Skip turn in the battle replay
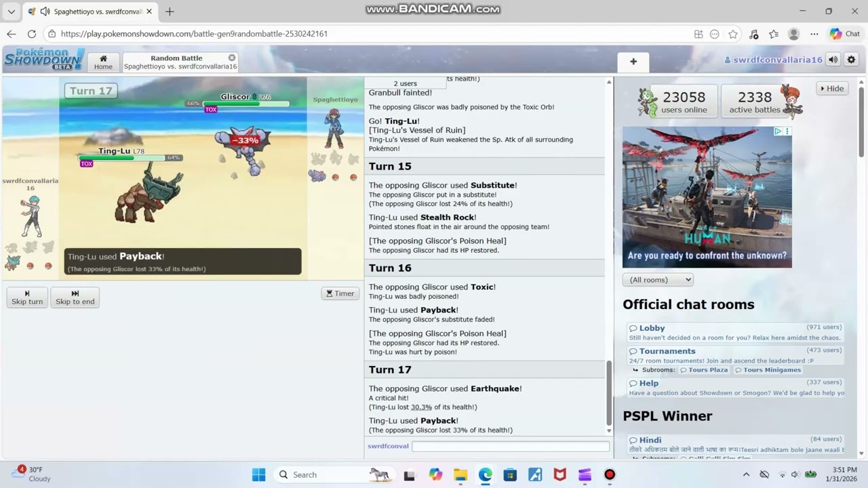The image size is (868, 488). click(27, 298)
